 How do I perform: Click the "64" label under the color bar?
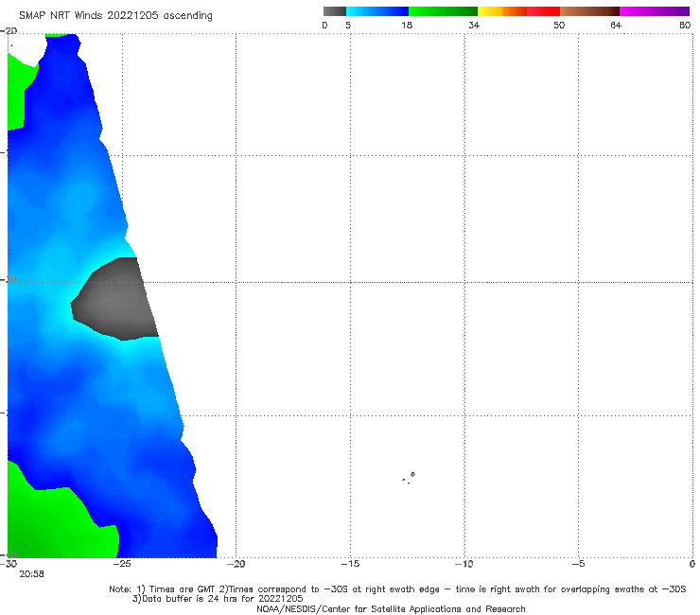click(616, 26)
